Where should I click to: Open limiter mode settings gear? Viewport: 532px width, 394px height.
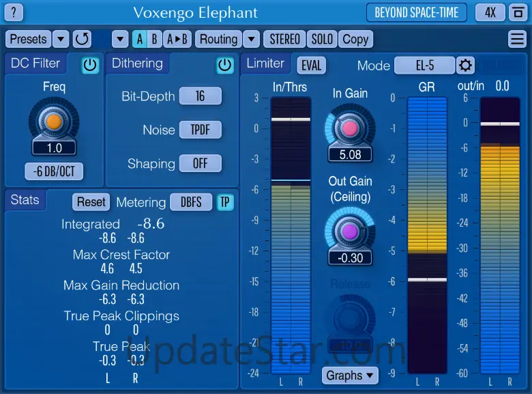[x=465, y=65]
